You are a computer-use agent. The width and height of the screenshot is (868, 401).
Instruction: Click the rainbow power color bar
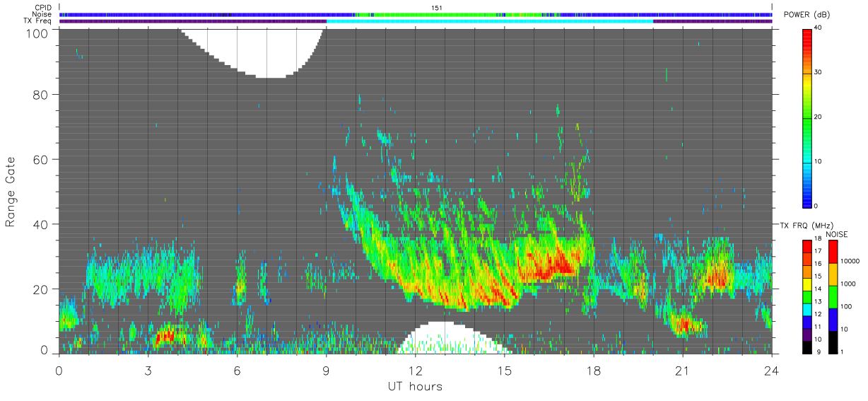[x=807, y=117]
